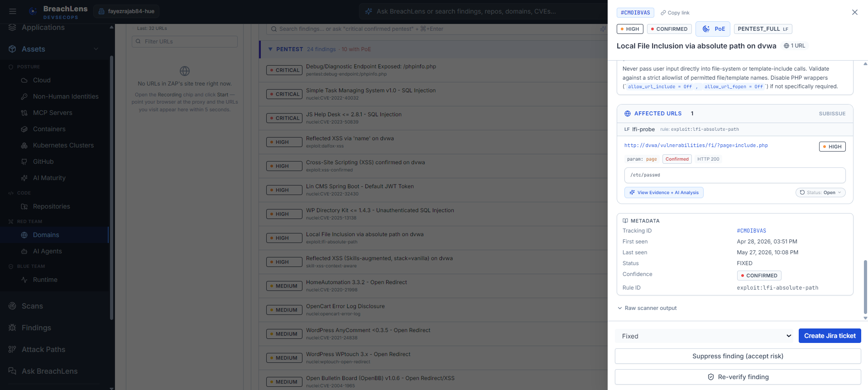
Task: Click the book icon beside Metadata
Action: coord(625,221)
